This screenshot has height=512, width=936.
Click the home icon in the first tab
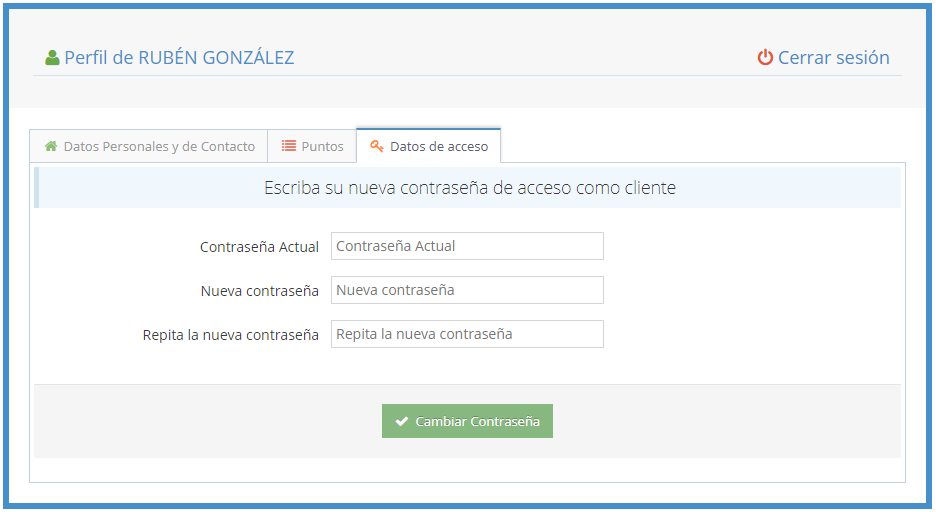(51, 146)
